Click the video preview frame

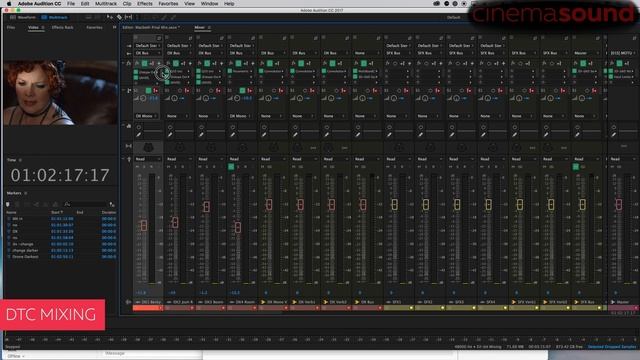(60, 93)
